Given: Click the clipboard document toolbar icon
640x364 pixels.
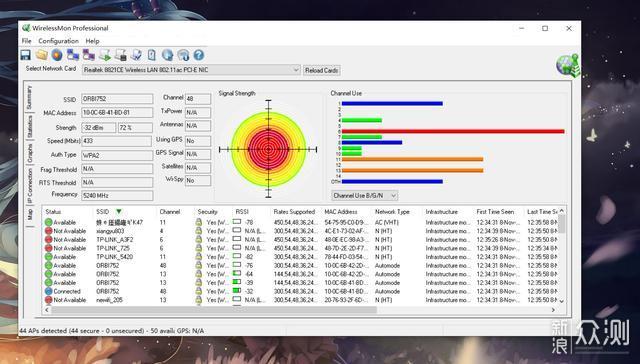Looking at the screenshot, I should (151, 55).
